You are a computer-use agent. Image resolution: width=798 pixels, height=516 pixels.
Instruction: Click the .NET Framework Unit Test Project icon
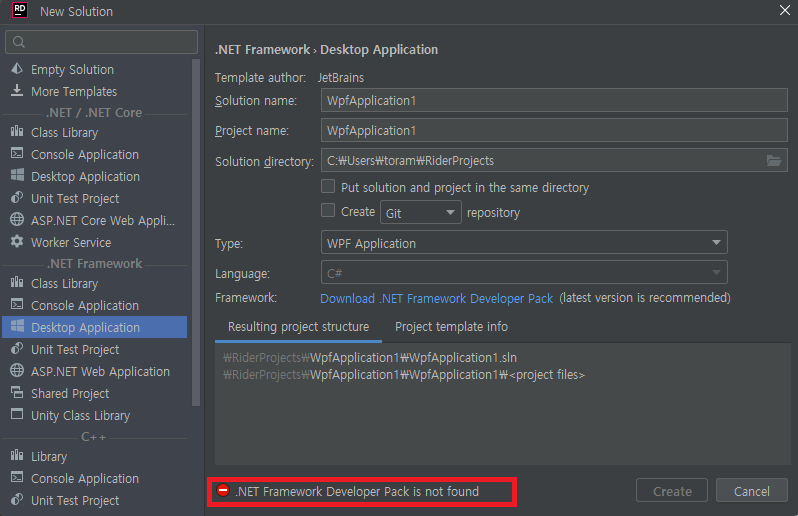[x=17, y=349]
